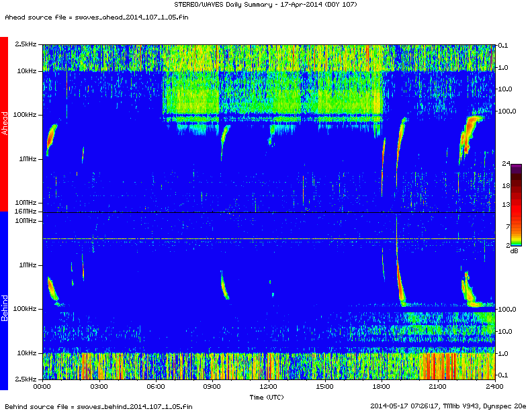Click the 24:00 time tick label
This screenshot has height=411, width=532.
495,387
